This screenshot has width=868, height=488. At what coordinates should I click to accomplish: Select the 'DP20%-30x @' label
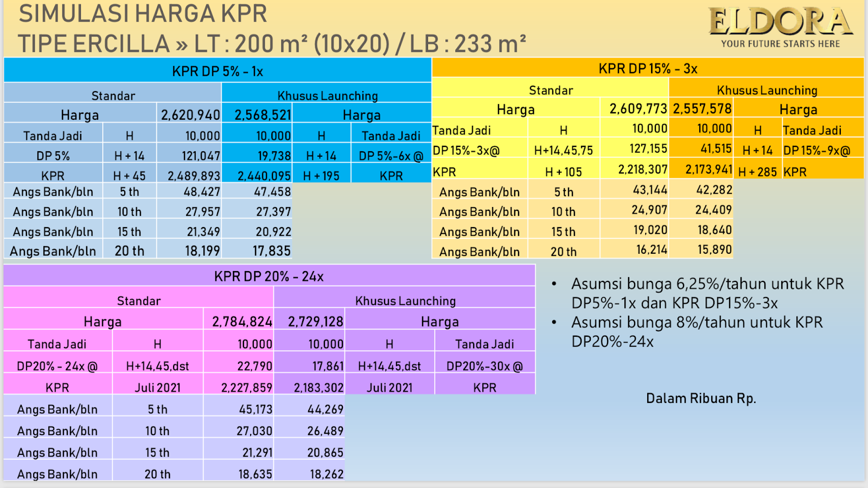(484, 367)
